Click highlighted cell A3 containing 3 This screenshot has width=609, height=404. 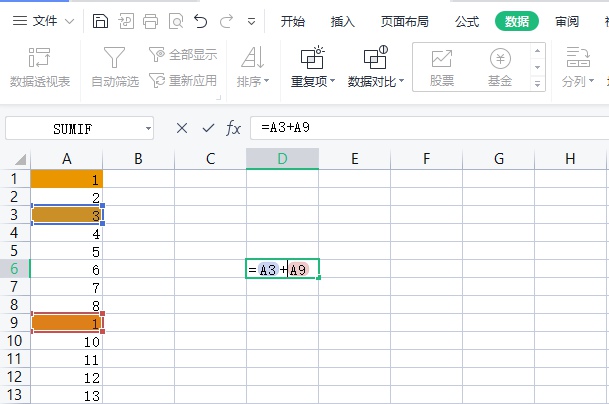point(66,215)
